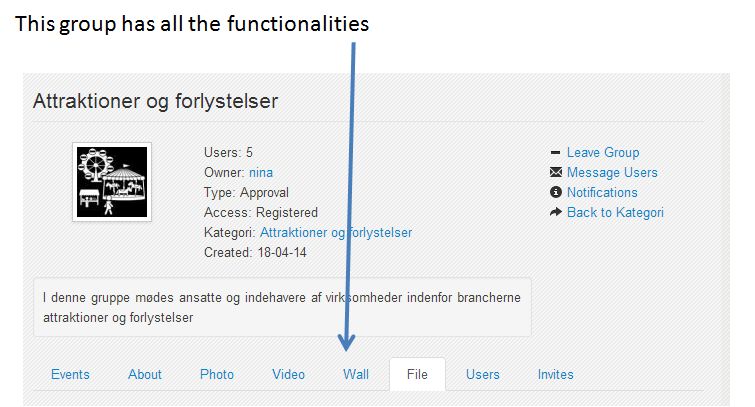Viewport: 755px width, 407px height.
Task: Open the Message Users link
Action: [x=612, y=172]
